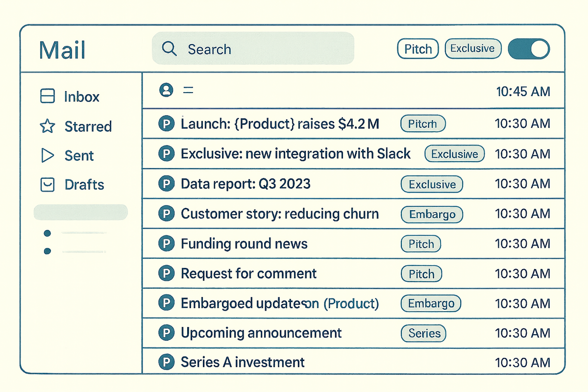Open email Exclusive: new integration with Slack

click(x=353, y=153)
